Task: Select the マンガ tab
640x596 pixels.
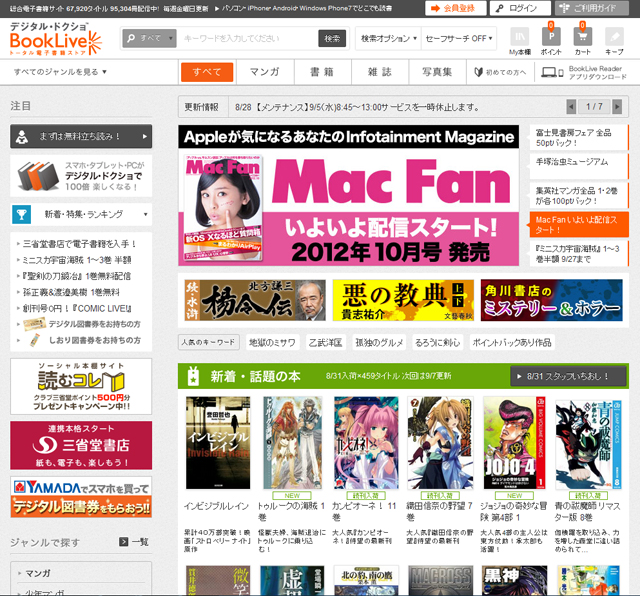Action: point(265,72)
